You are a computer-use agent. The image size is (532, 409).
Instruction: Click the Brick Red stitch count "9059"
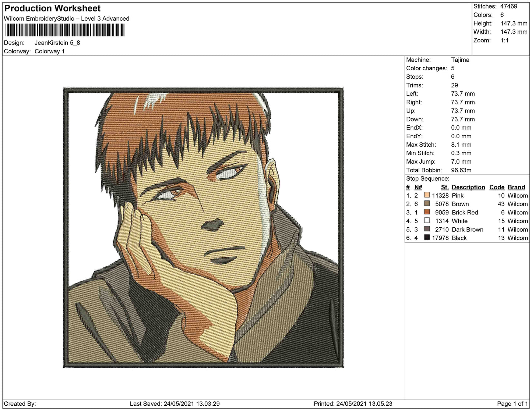[x=442, y=213]
